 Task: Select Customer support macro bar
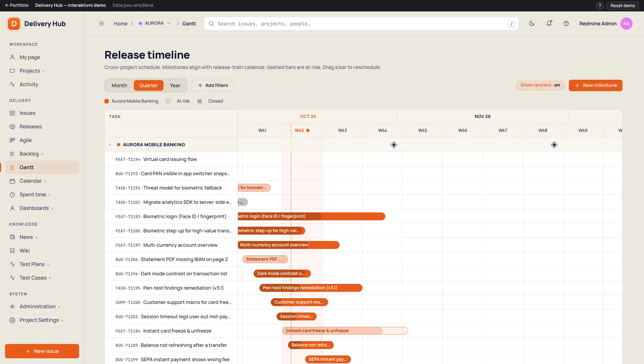(299, 302)
